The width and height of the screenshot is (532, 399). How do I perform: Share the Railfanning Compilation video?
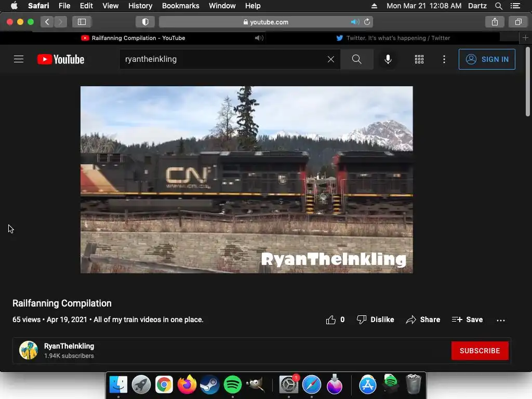tap(423, 320)
